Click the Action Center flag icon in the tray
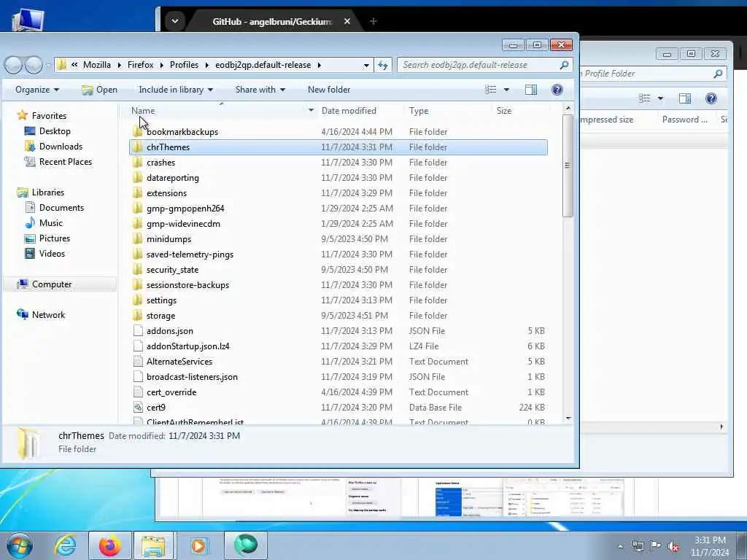The height and width of the screenshot is (560, 747). pos(656,546)
